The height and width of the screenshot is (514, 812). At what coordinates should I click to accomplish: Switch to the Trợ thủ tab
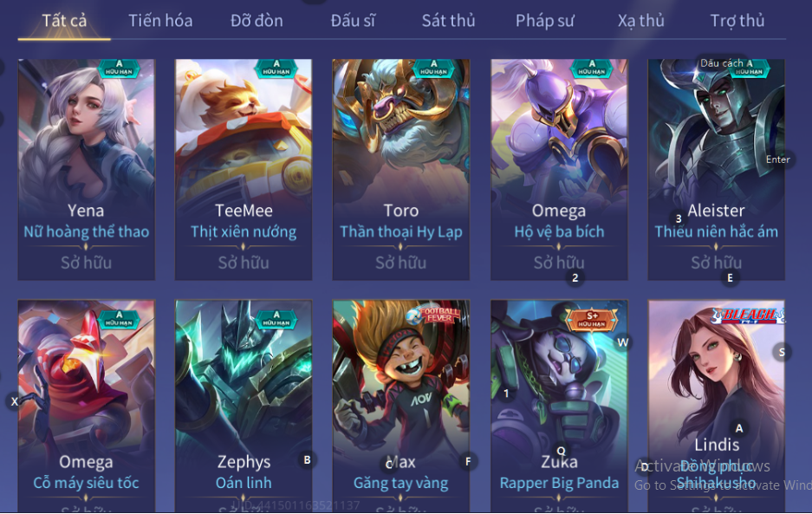pos(737,21)
